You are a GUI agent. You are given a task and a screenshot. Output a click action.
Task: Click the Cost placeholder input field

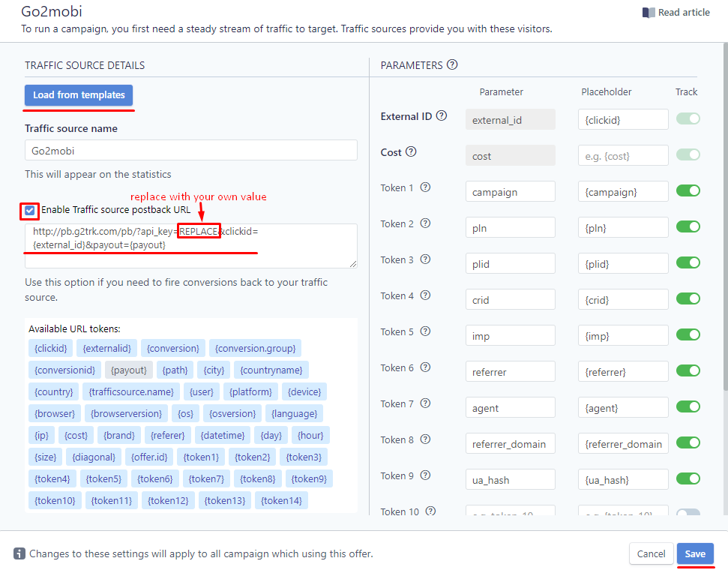coord(623,155)
